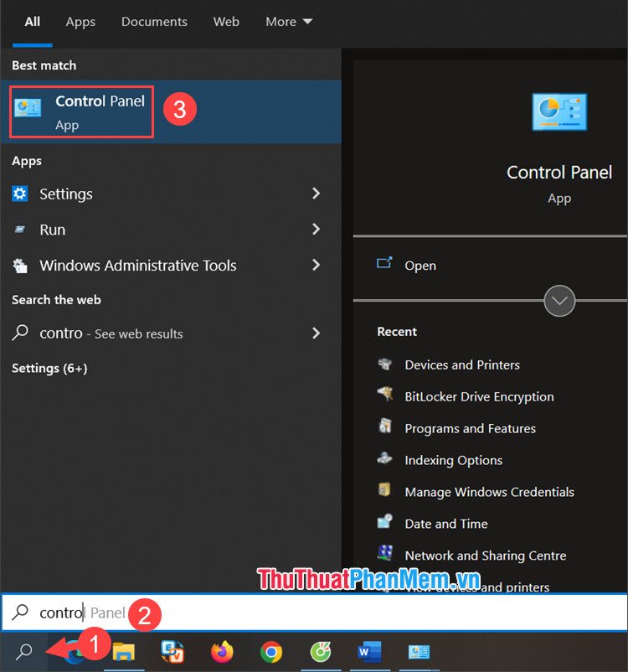The width and height of the screenshot is (628, 672).
Task: Click Open for Control Panel
Action: click(420, 266)
